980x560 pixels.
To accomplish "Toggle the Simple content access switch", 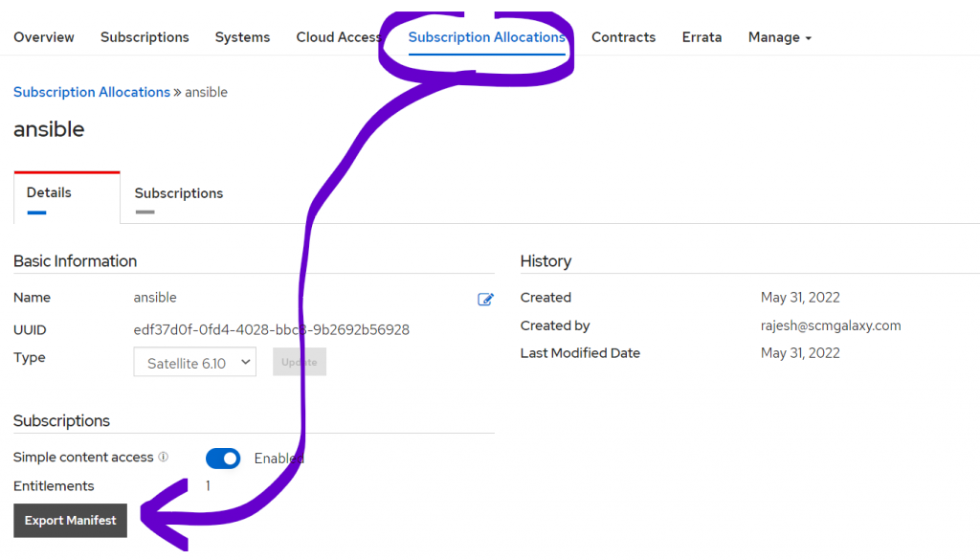I will [x=223, y=459].
